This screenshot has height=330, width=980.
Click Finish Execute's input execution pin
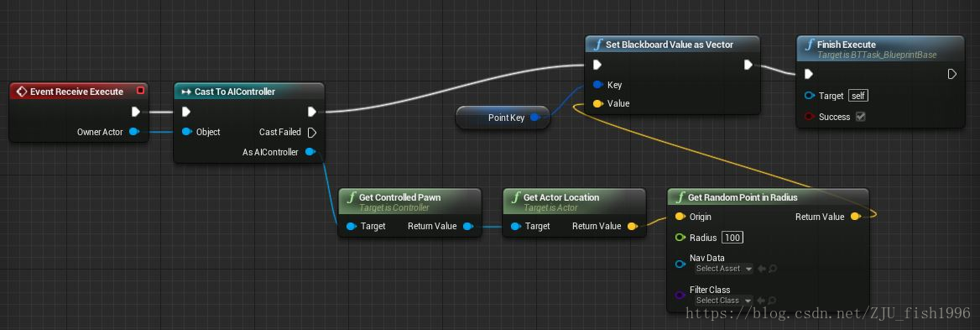click(809, 75)
